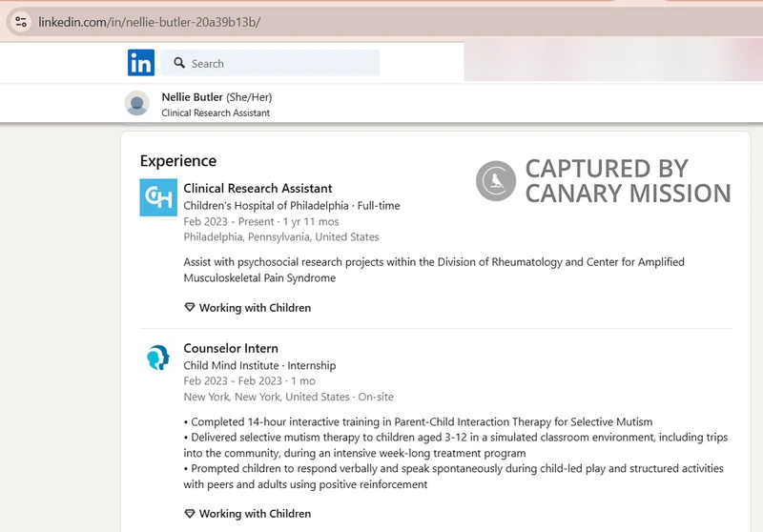The image size is (763, 532).
Task: Click the skills gem icon under hospital job
Action: click(x=190, y=307)
